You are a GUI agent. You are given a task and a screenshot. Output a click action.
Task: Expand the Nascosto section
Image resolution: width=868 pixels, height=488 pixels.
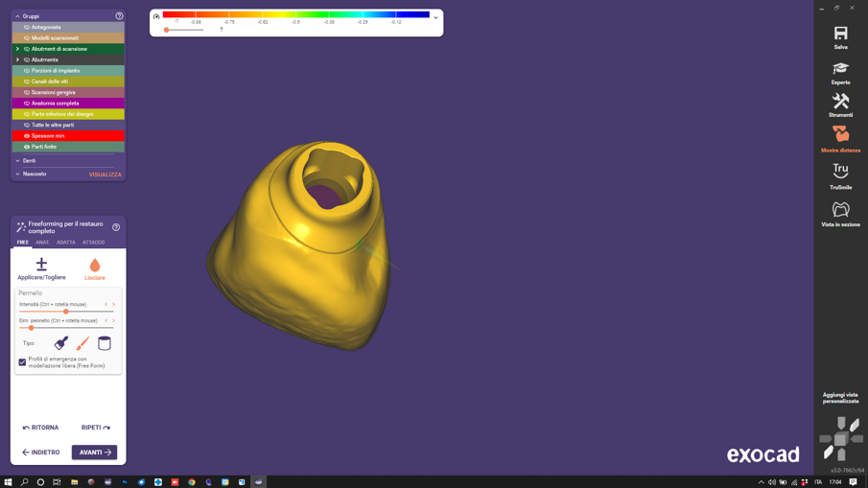17,174
